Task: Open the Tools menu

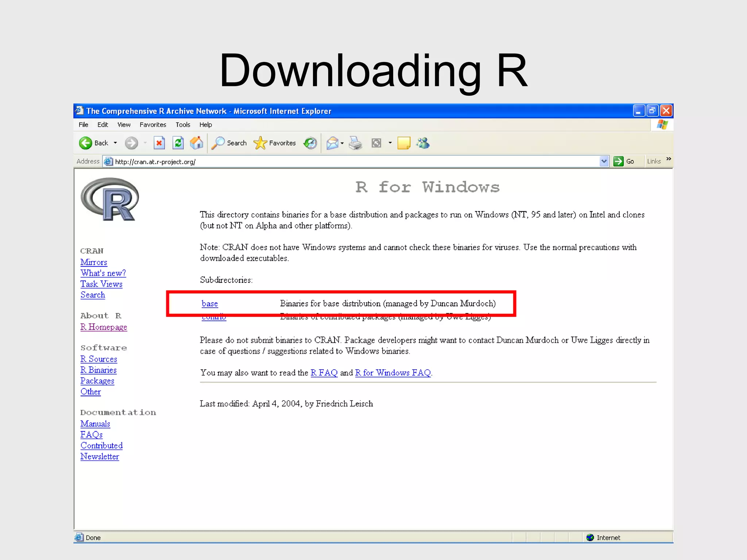Action: [183, 125]
